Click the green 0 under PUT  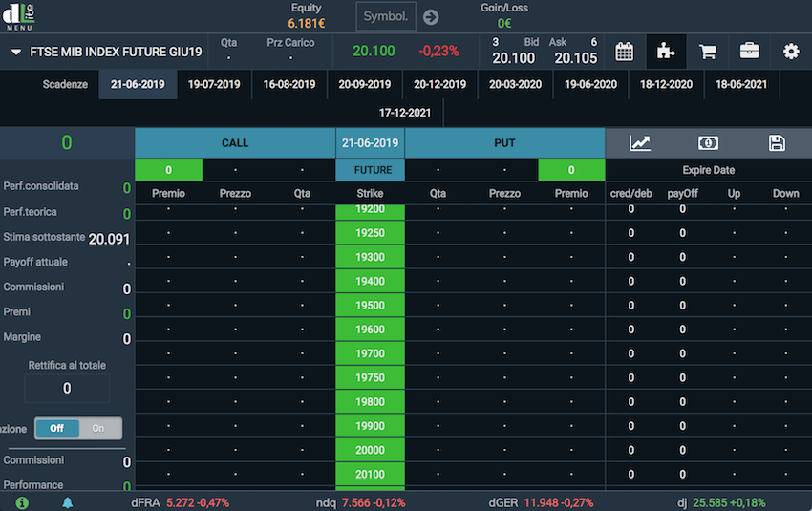coord(571,170)
